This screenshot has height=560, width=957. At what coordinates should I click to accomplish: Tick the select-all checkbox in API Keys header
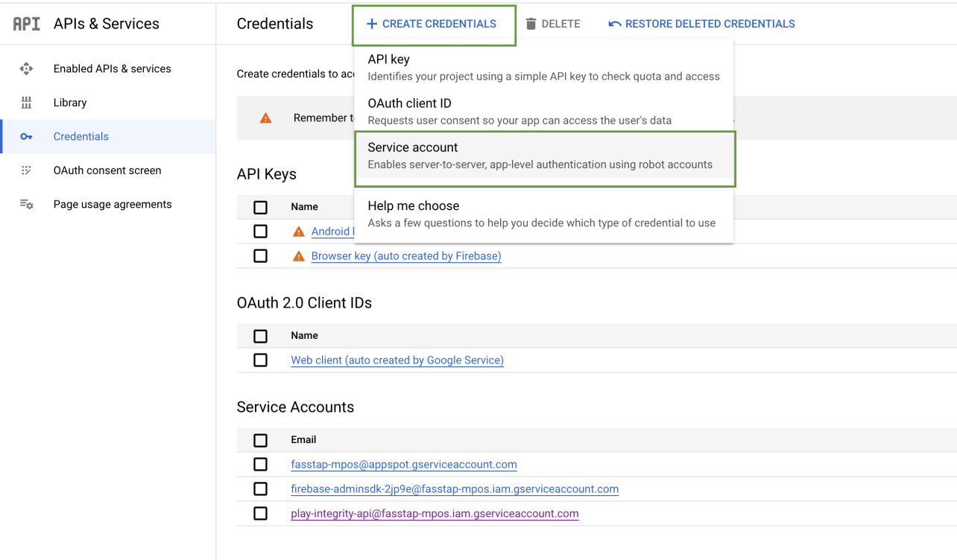click(x=260, y=207)
